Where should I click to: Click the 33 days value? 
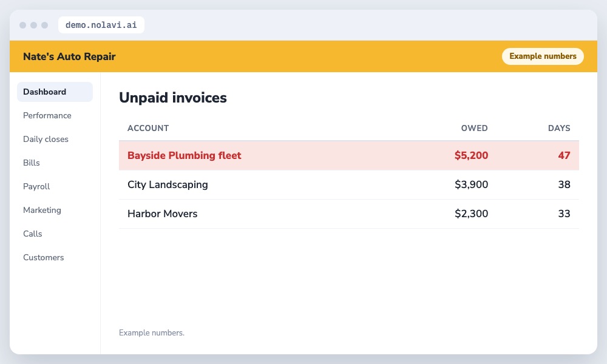[564, 214]
